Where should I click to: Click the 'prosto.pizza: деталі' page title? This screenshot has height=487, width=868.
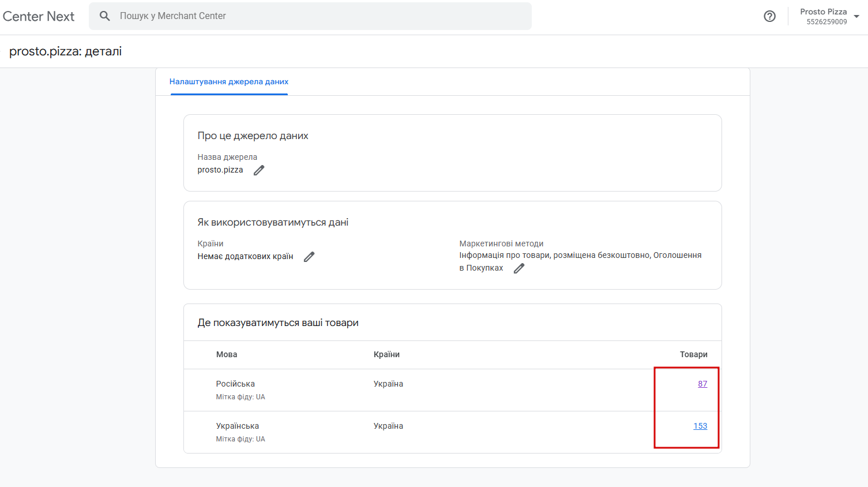pos(65,51)
